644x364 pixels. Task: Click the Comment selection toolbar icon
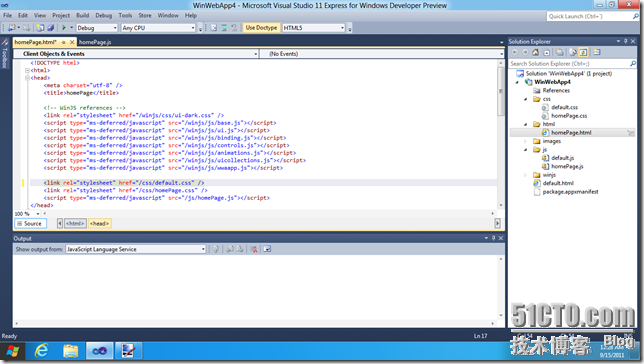point(214,28)
